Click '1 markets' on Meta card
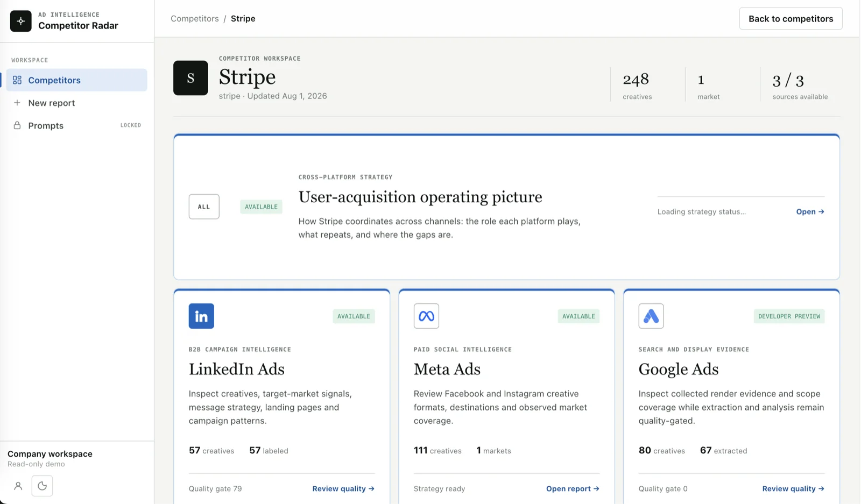This screenshot has width=861, height=504. point(493,451)
